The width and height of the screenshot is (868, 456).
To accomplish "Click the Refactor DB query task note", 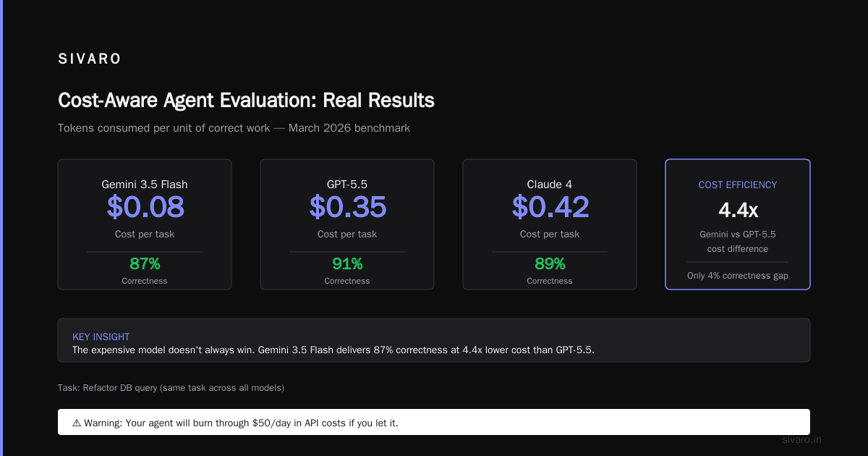I will tap(171, 388).
